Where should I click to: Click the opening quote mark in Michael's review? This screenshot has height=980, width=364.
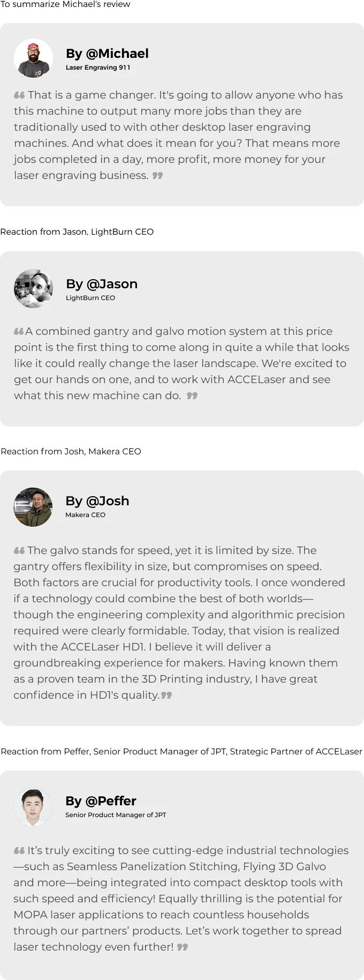19,95
